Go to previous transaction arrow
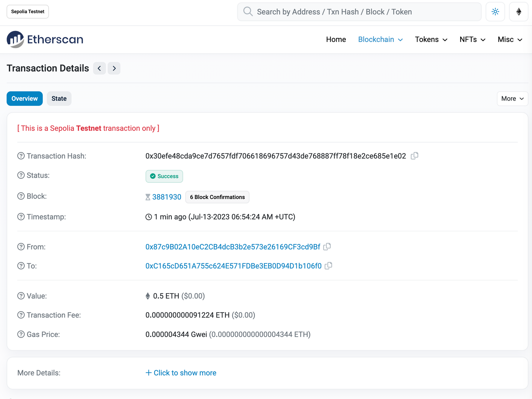The image size is (532, 399). (x=99, y=68)
